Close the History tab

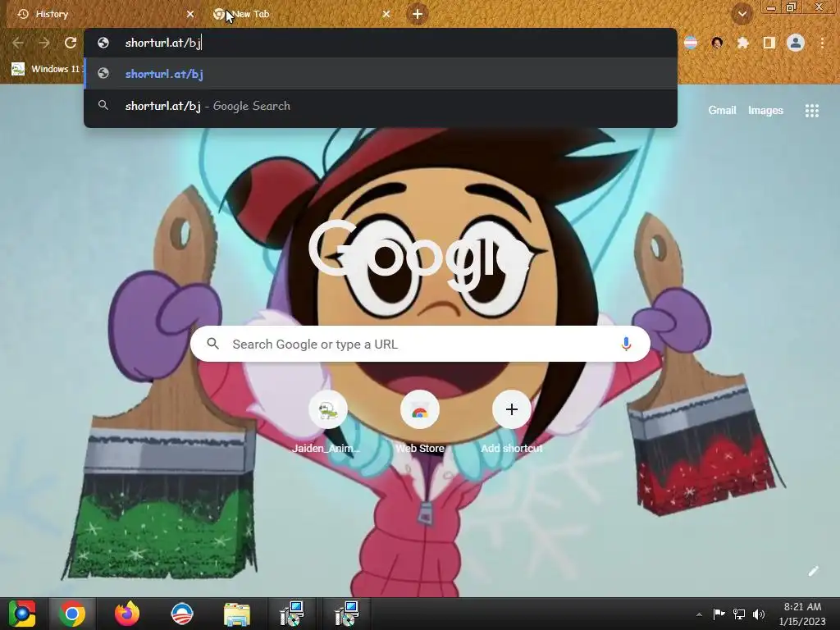190,15
